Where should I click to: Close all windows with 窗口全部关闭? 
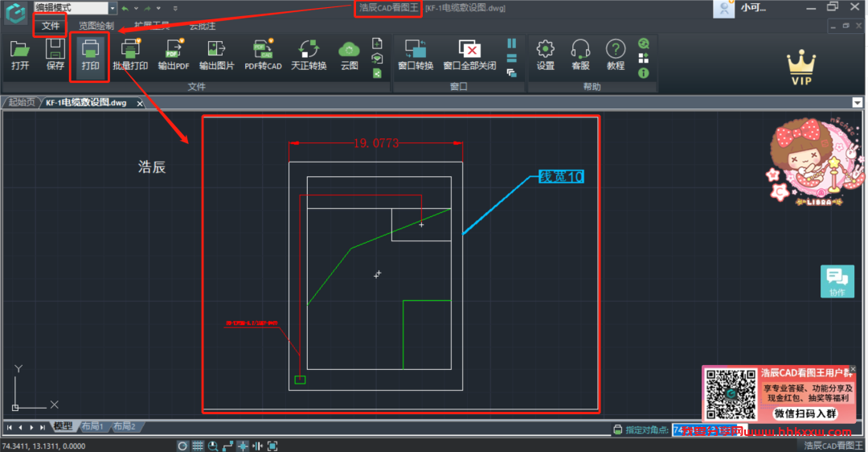pyautogui.click(x=469, y=55)
